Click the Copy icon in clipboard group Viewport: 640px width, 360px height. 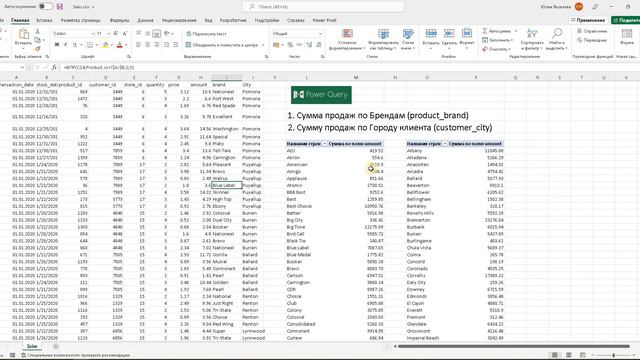[x=38, y=40]
